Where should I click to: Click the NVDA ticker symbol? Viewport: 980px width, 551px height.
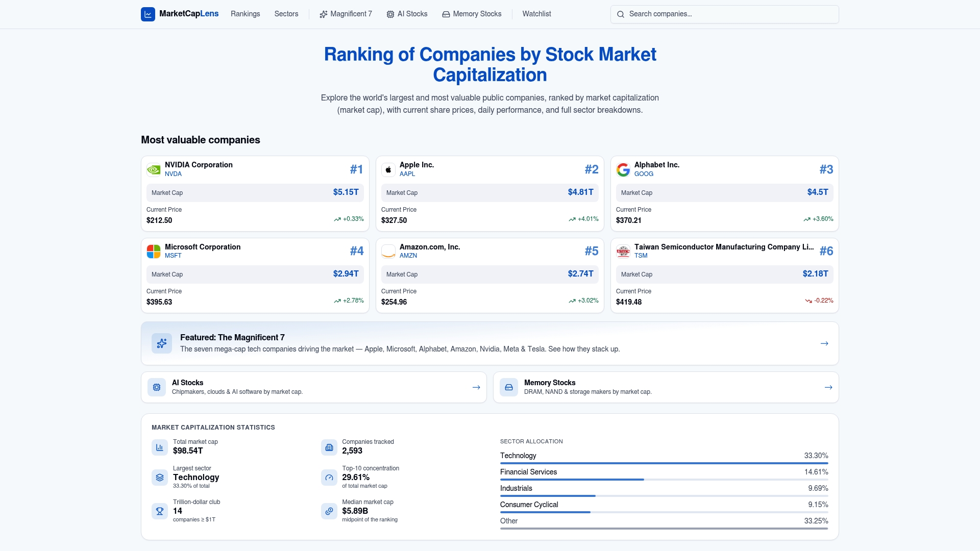(173, 174)
